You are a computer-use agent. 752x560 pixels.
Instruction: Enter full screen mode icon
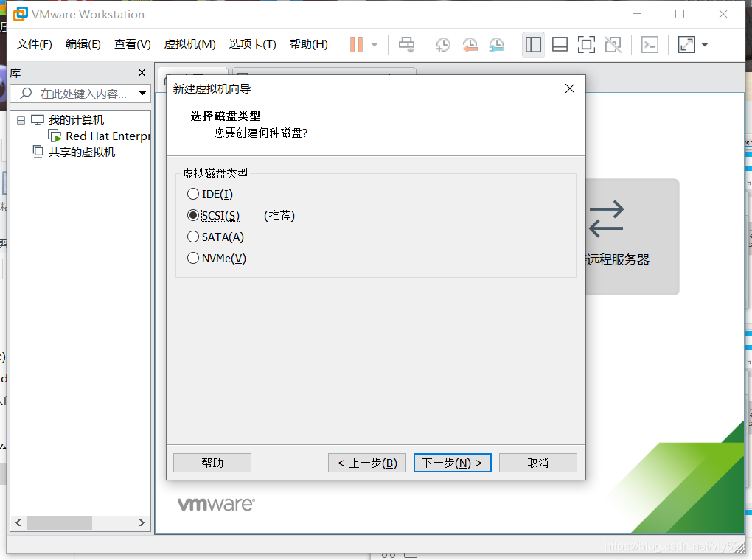(586, 45)
